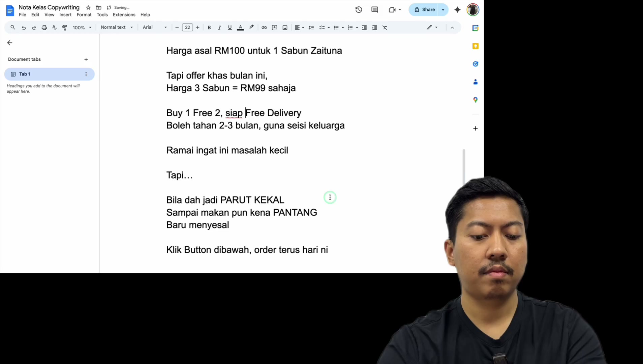
Task: Click the spelling and grammar check icon
Action: click(54, 28)
